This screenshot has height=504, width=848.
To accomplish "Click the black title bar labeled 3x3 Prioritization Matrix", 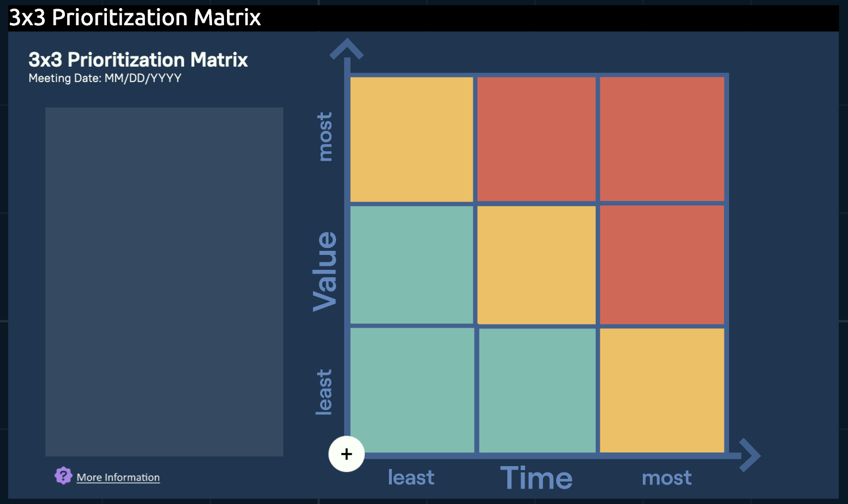I will pyautogui.click(x=423, y=18).
